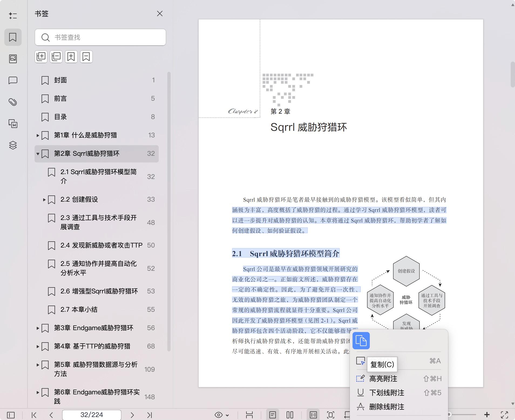Toggle actual size 1:1 view
Image resolution: width=515 pixels, height=420 pixels.
point(313,415)
